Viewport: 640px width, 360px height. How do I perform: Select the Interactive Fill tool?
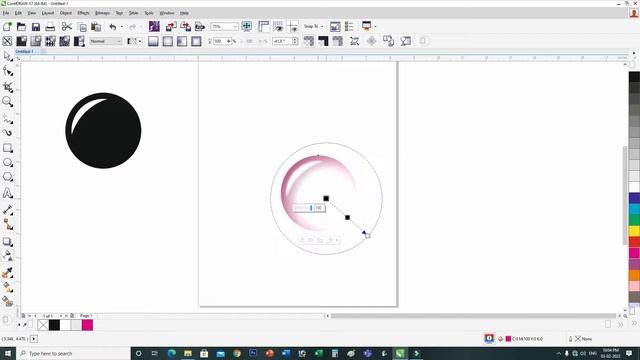click(x=7, y=287)
